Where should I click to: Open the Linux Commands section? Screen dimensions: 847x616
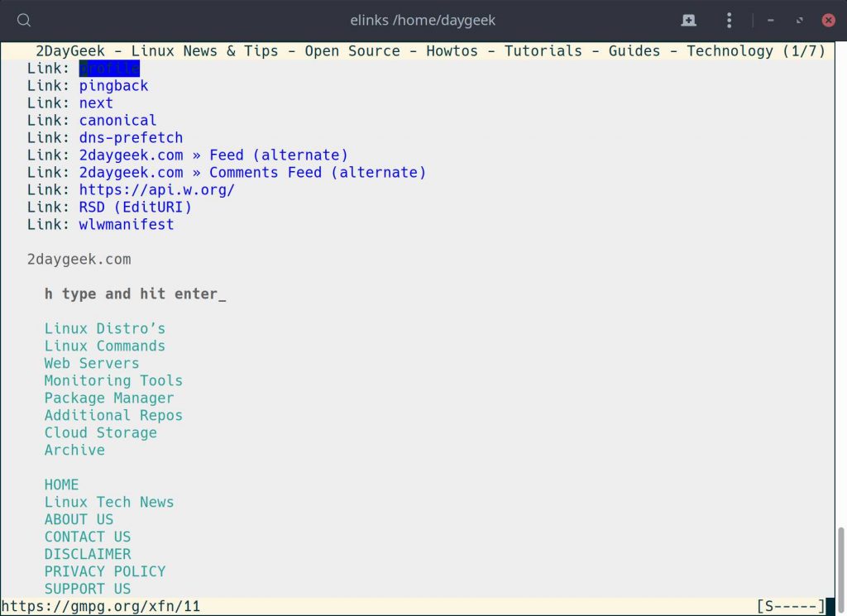[104, 346]
